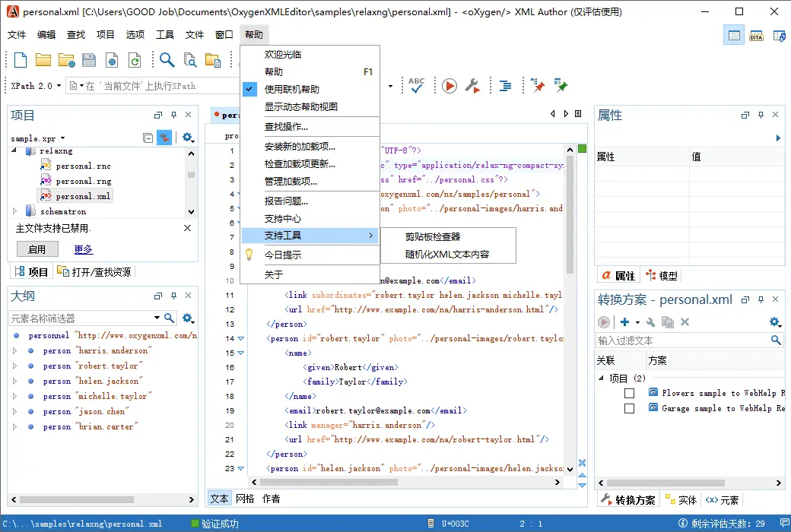Follow the 更多 link
This screenshot has height=532, width=791.
[83, 249]
